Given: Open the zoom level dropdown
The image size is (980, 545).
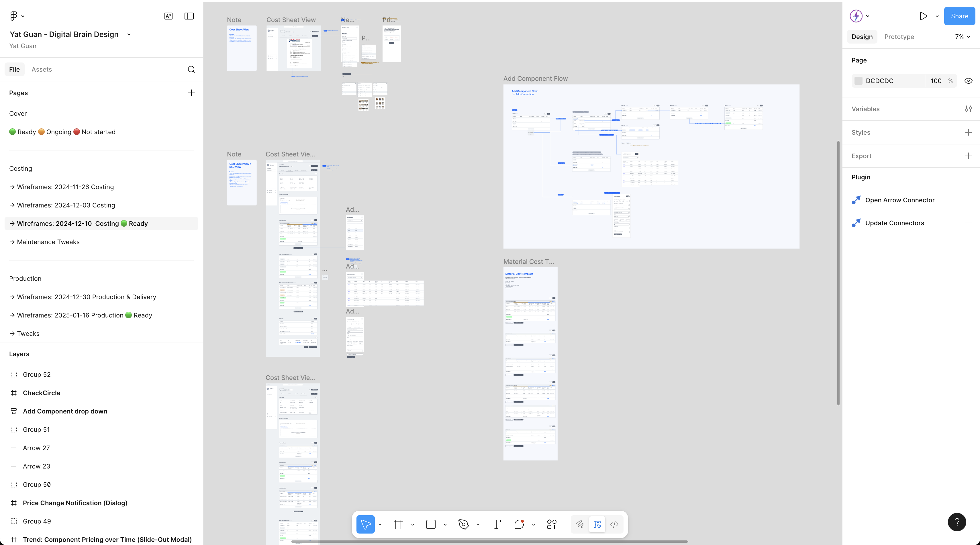Looking at the screenshot, I should (962, 36).
